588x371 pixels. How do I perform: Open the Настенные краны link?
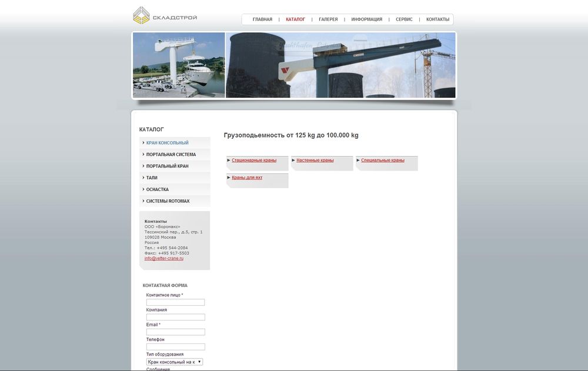(315, 161)
